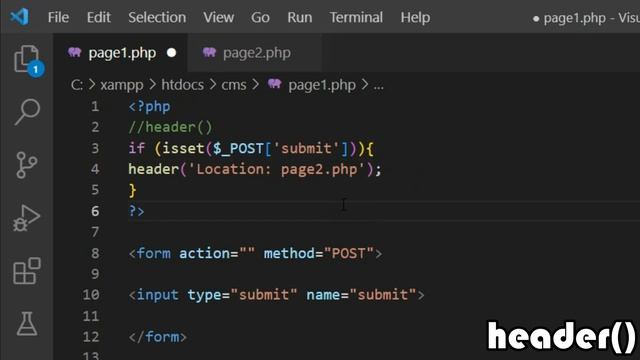The image size is (640, 360).
Task: Open the Selection menu
Action: tap(157, 18)
